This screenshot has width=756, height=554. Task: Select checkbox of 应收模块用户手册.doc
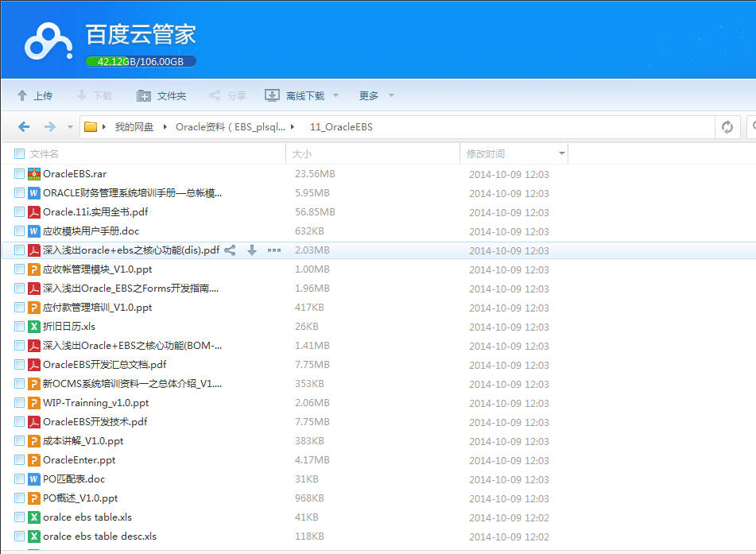[x=19, y=231]
